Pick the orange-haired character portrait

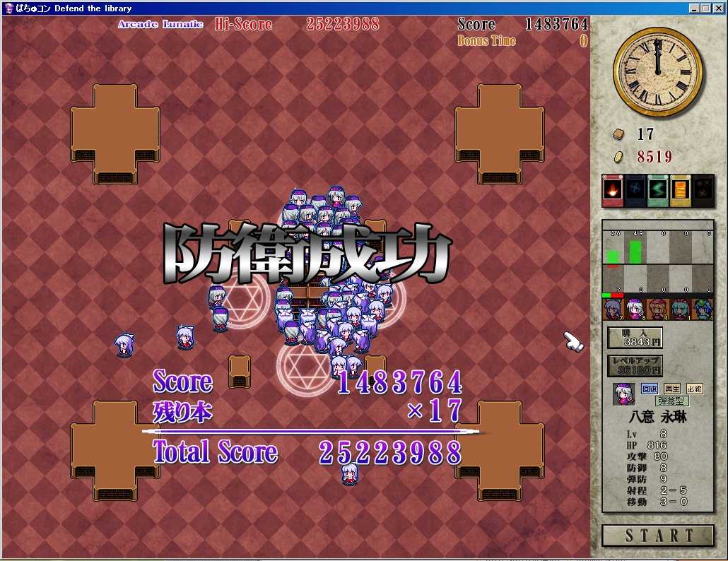pyautogui.click(x=657, y=309)
